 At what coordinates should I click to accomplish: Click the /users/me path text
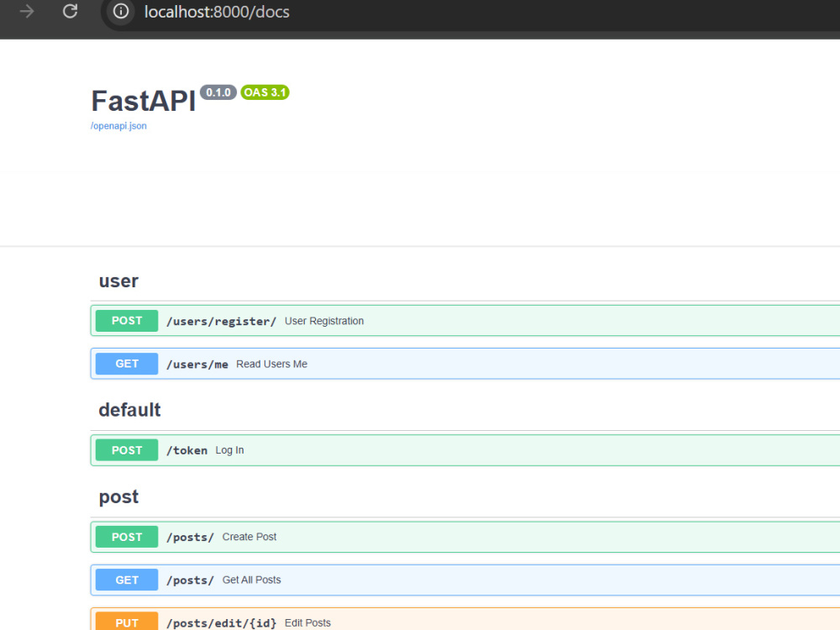197,365
